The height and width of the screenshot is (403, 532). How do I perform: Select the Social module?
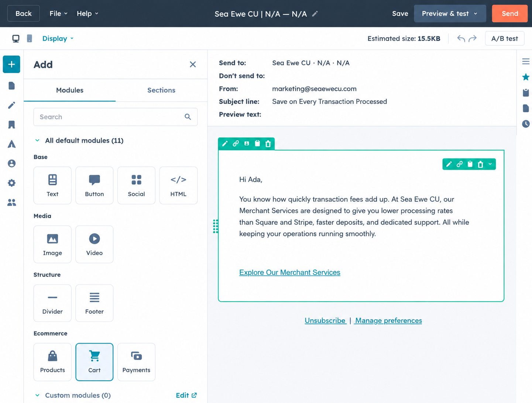coord(136,185)
